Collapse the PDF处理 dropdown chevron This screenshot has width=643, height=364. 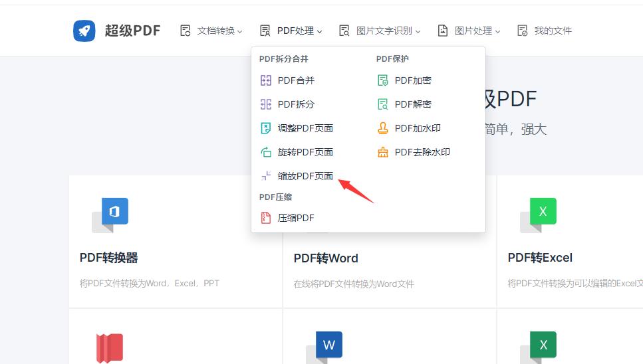(320, 31)
